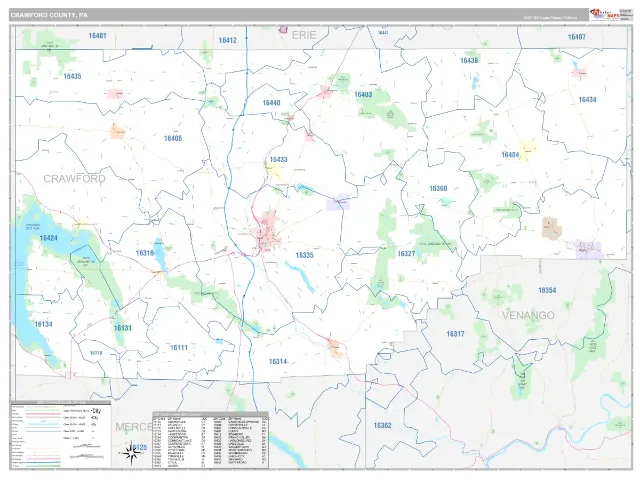Click the map legend box
Screen dimensions: 640x480
coord(61,434)
